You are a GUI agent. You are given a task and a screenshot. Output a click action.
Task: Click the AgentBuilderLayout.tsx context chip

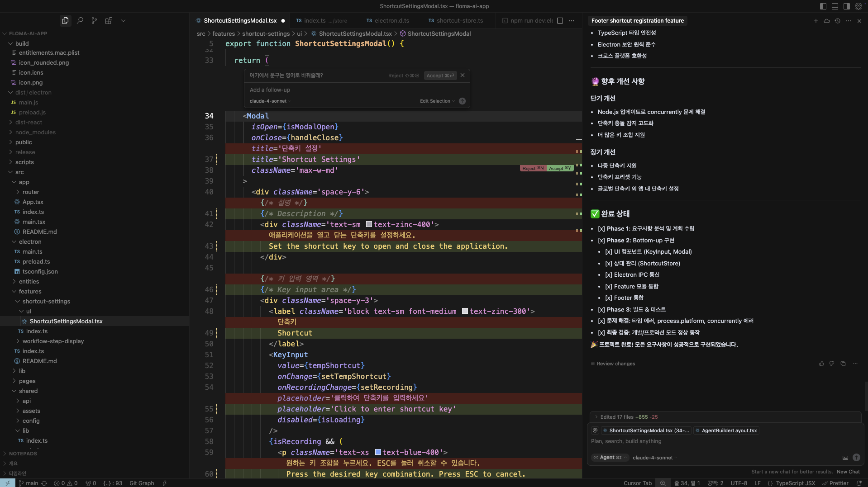tap(726, 430)
